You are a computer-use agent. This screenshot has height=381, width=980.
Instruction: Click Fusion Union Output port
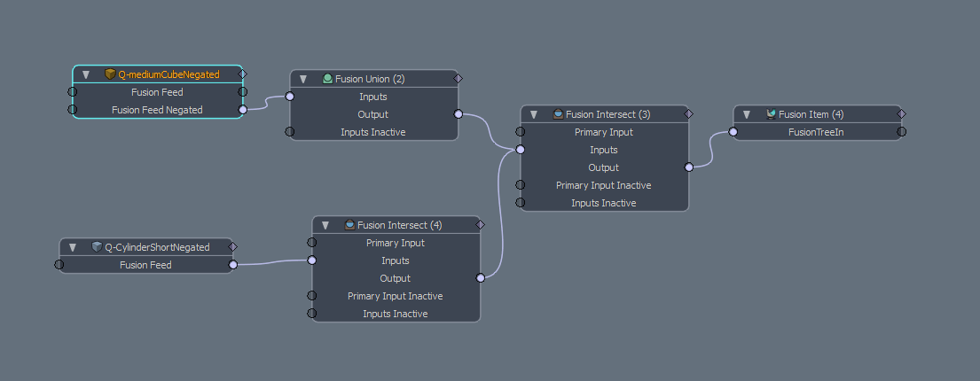pos(458,114)
